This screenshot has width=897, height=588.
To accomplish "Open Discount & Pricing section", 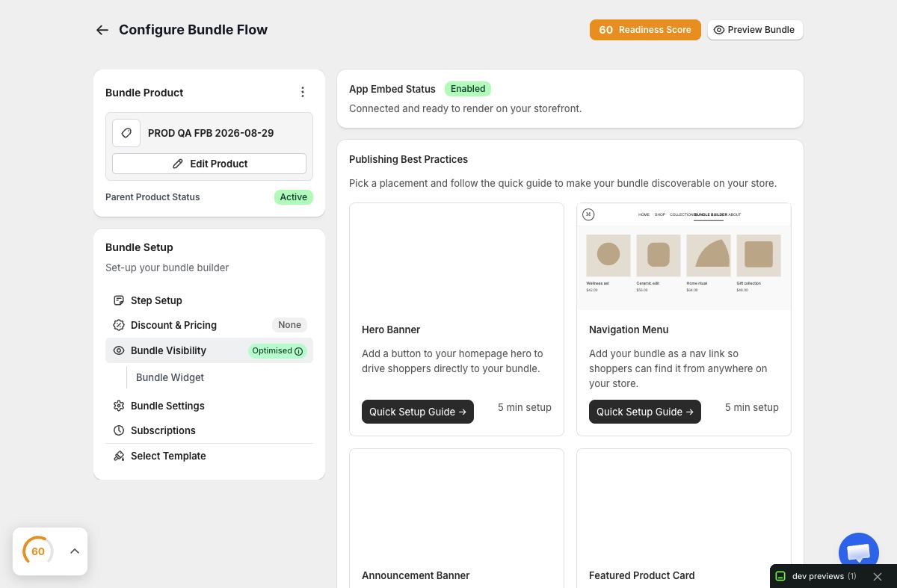I will (x=209, y=325).
